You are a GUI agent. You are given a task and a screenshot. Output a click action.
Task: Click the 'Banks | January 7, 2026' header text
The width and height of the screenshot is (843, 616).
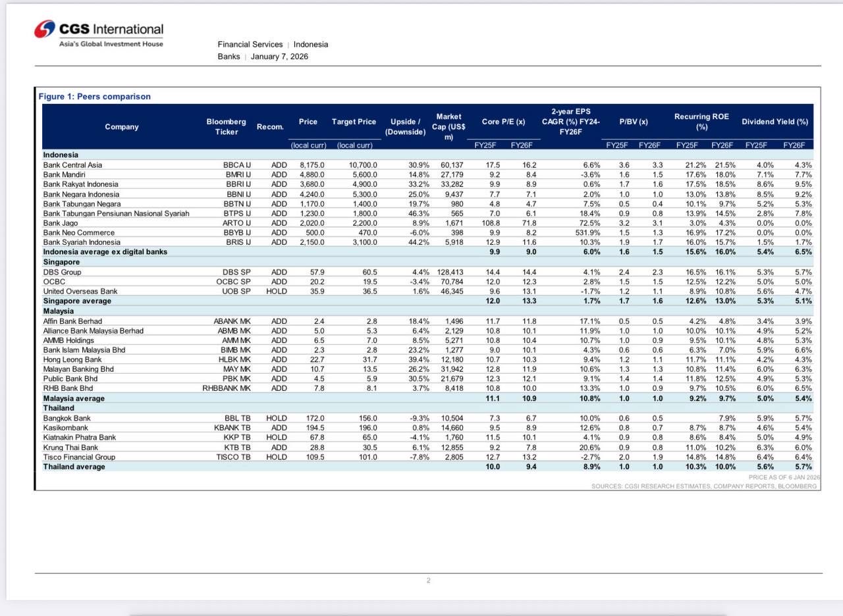pyautogui.click(x=263, y=57)
